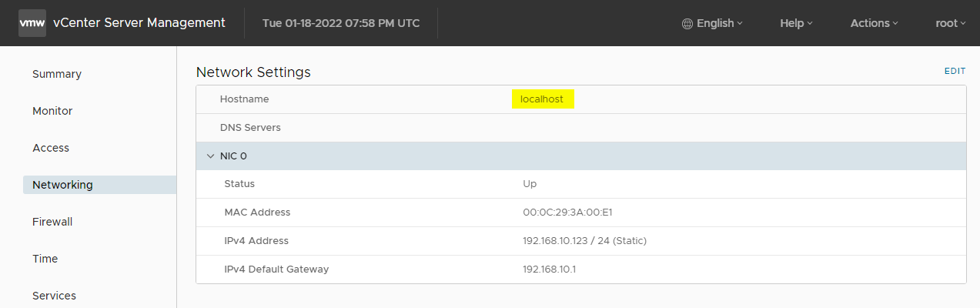Click the highlighted localhost hostname value
This screenshot has height=308, width=980.
coord(542,99)
